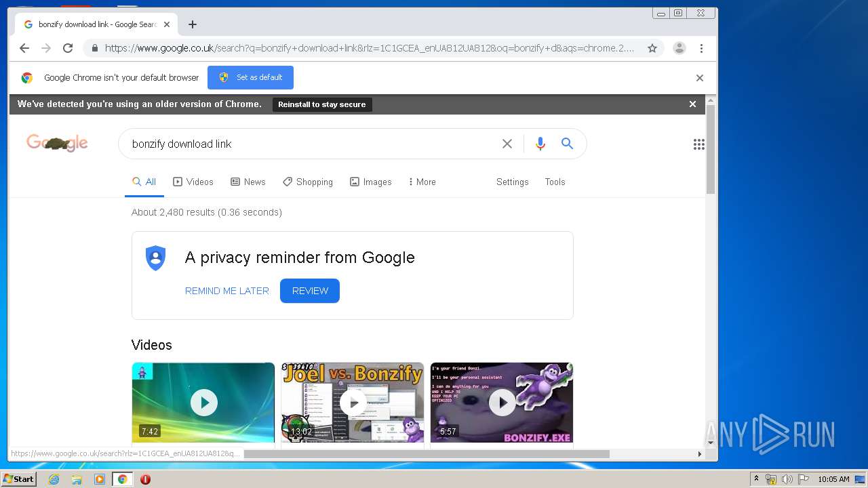
Task: Click Reinstall to stay secure
Action: [322, 104]
